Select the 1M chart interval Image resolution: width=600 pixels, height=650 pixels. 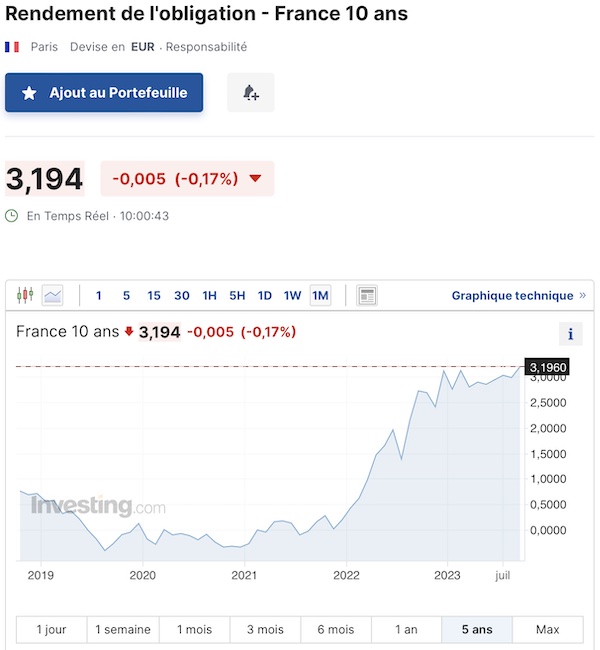click(x=320, y=295)
